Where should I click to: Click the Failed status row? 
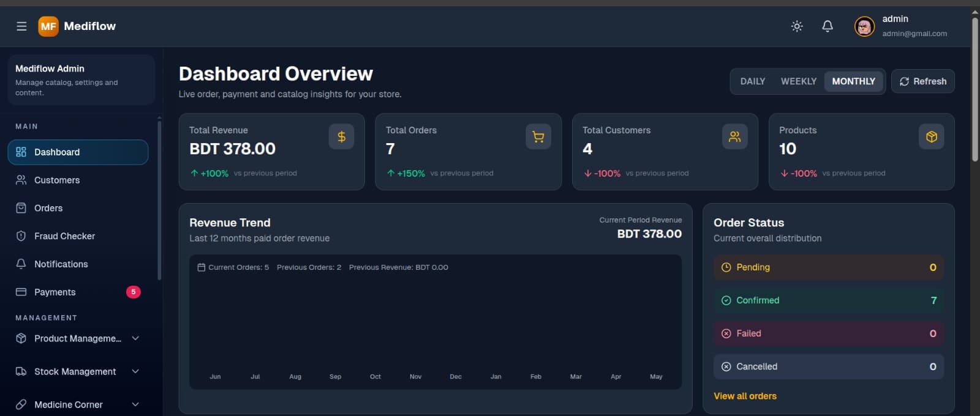[x=829, y=333]
